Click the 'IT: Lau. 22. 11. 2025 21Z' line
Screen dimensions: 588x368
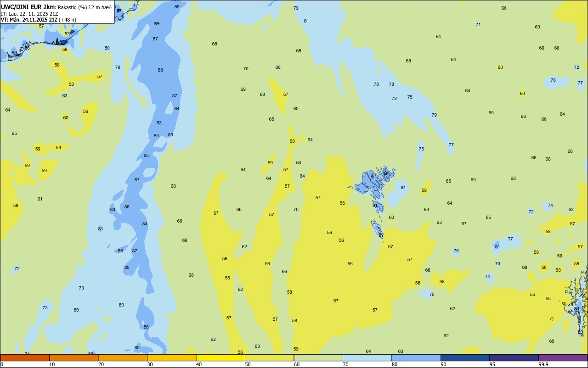point(29,14)
